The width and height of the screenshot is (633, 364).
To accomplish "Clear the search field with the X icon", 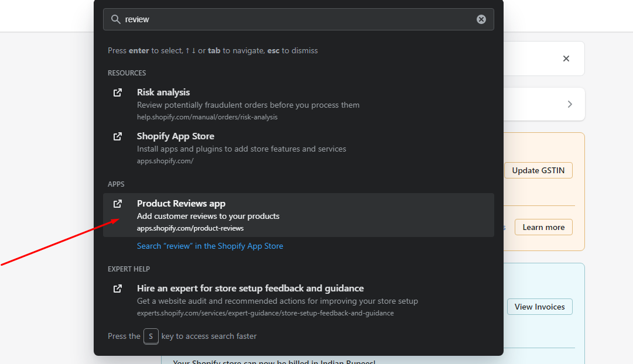I will click(481, 19).
